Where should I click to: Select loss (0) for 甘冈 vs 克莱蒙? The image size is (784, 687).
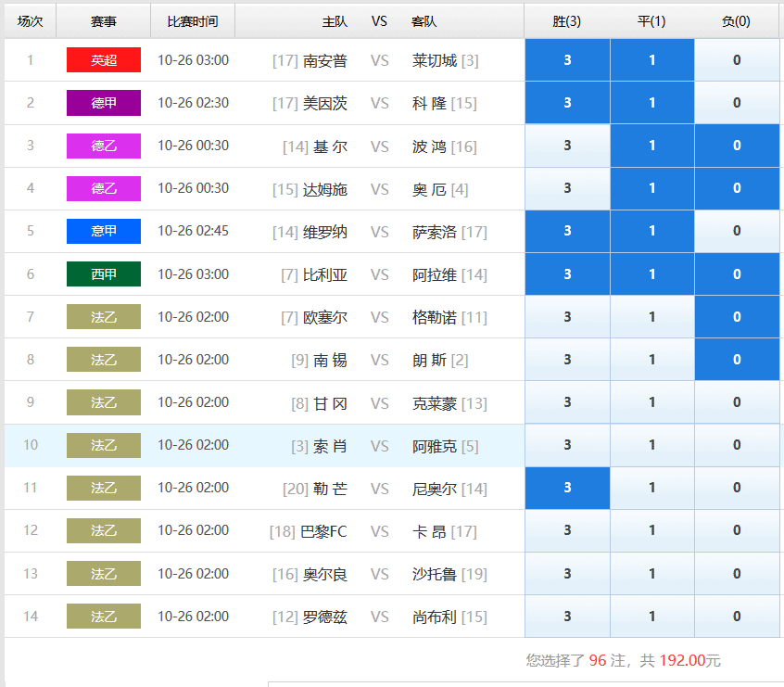737,402
